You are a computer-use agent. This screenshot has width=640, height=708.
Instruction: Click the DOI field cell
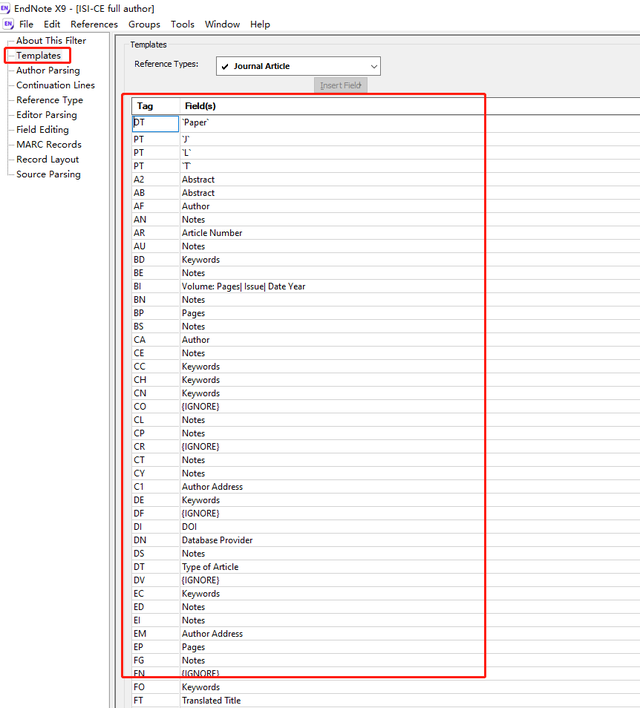tap(410, 527)
